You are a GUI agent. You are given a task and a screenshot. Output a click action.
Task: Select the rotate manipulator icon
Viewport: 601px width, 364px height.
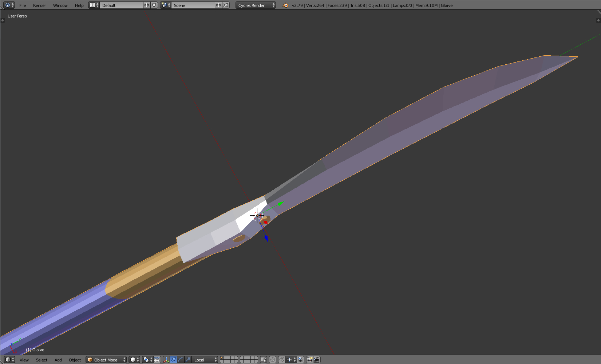[181, 360]
